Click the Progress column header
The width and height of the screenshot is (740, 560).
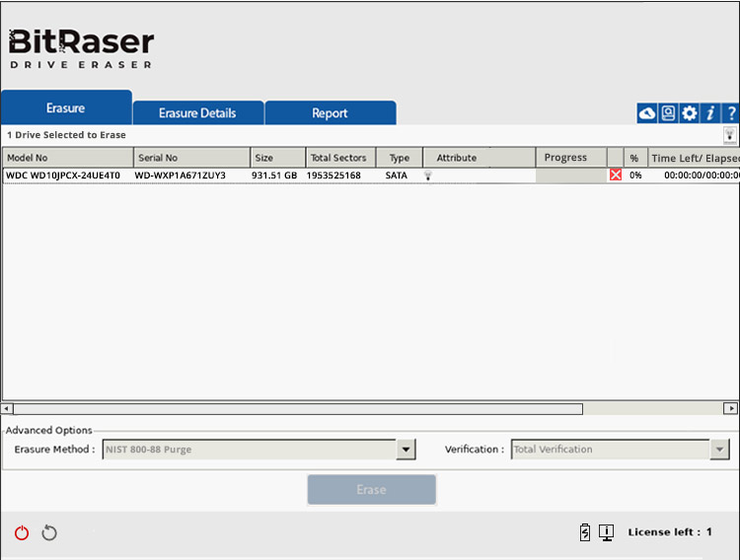pos(571,158)
